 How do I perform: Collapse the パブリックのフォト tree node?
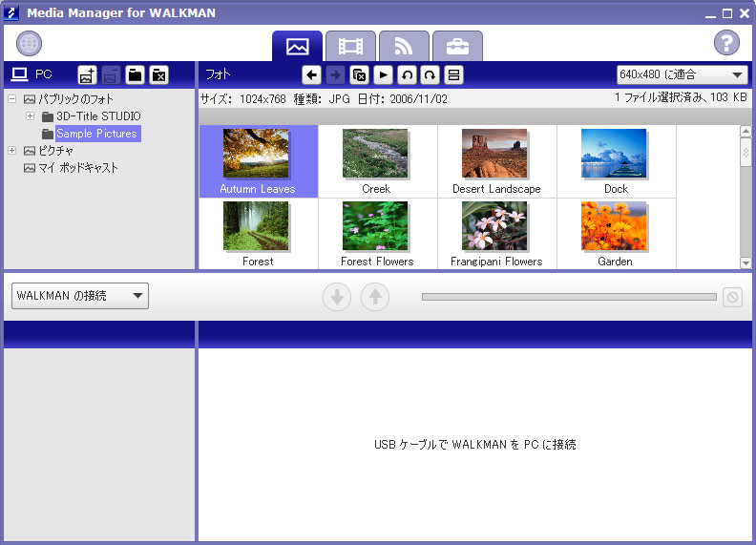(x=12, y=99)
